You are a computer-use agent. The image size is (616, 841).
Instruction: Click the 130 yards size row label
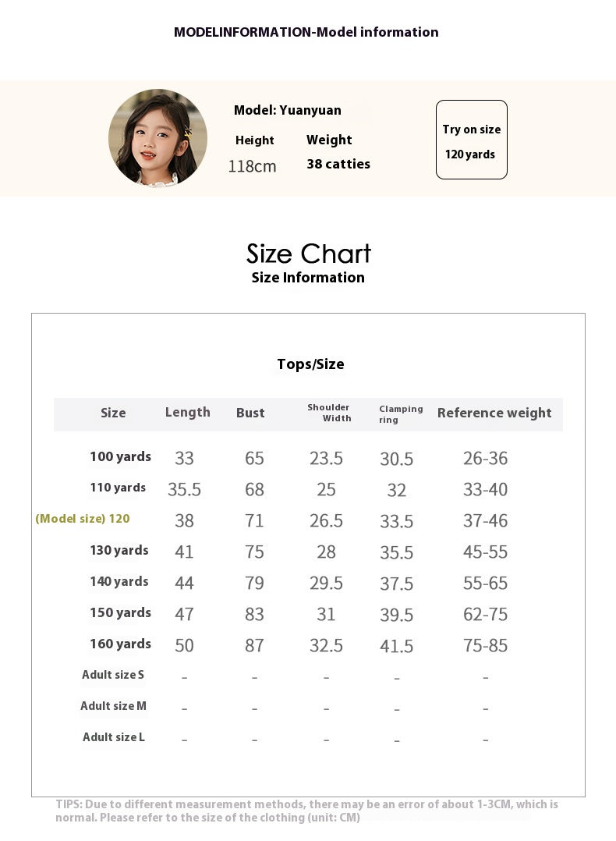click(119, 551)
